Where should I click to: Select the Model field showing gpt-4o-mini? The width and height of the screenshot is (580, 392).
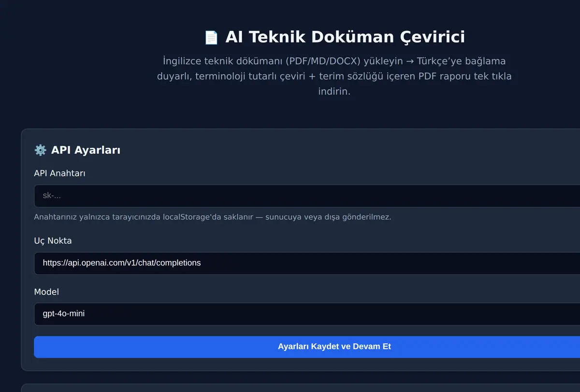pyautogui.click(x=307, y=314)
